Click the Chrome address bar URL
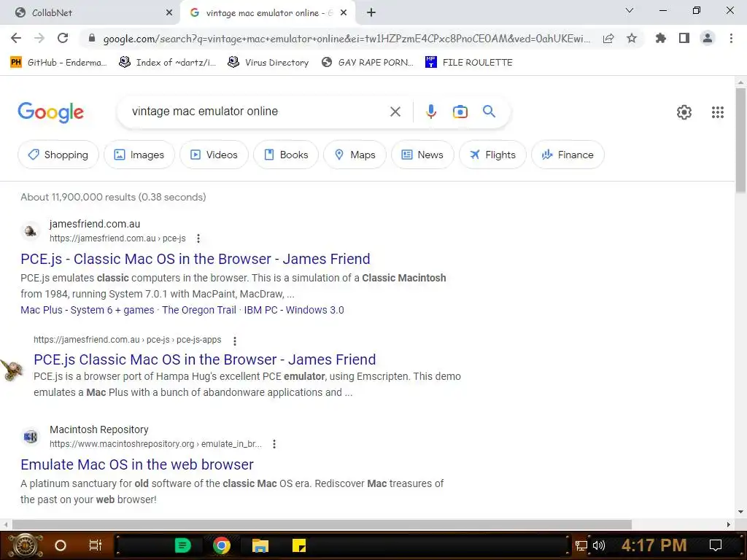The image size is (747, 560). pos(347,39)
